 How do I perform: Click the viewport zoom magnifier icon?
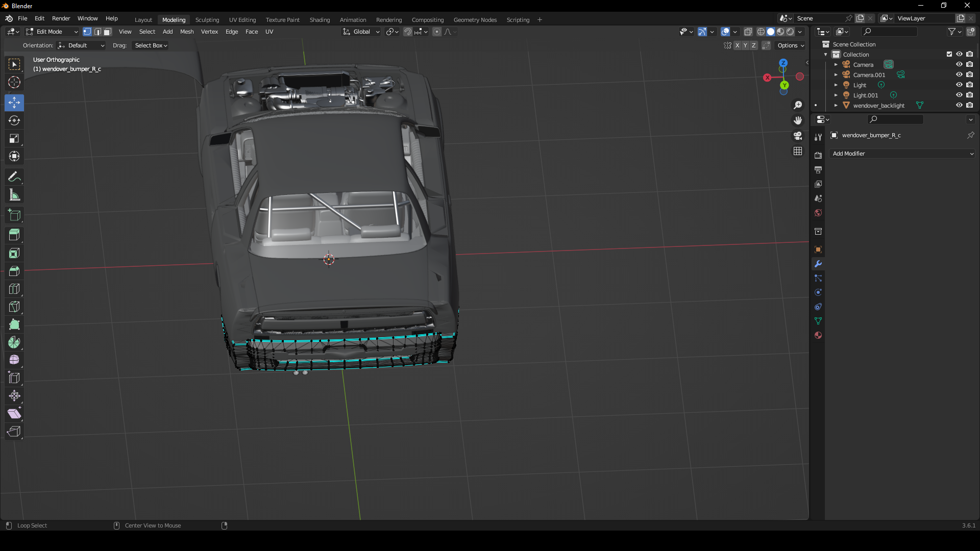pyautogui.click(x=798, y=105)
